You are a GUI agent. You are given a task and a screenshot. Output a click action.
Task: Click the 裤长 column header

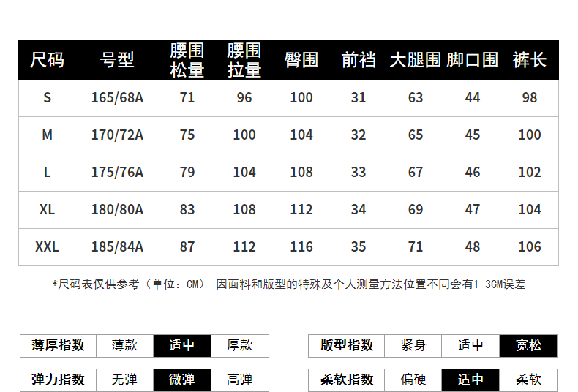point(529,60)
